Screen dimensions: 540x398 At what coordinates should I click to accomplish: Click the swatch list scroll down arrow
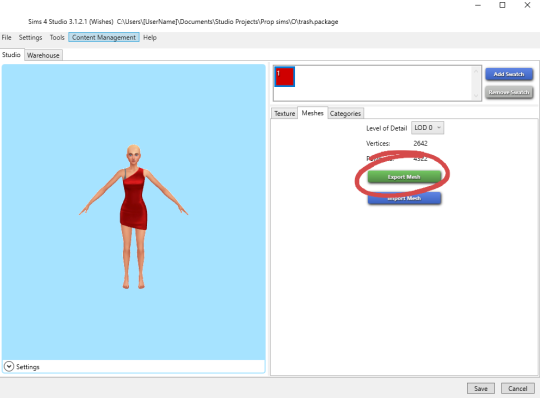coord(476,96)
